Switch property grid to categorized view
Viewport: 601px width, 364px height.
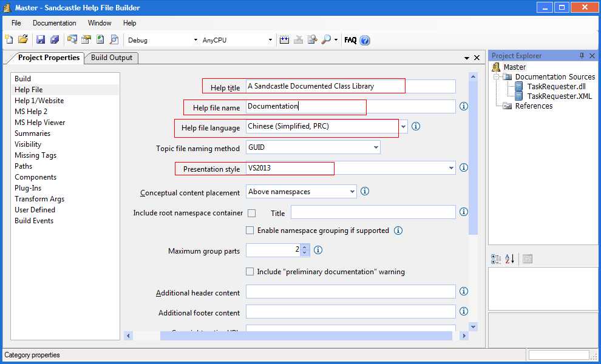click(496, 259)
